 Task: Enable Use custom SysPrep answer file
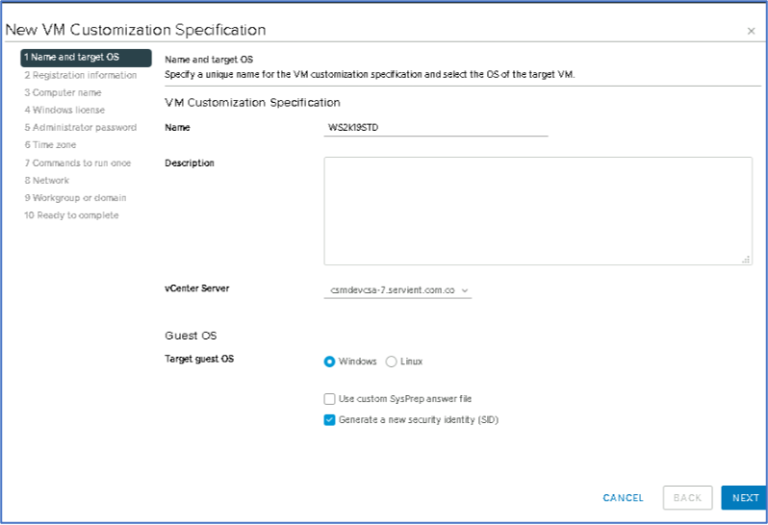coord(330,398)
